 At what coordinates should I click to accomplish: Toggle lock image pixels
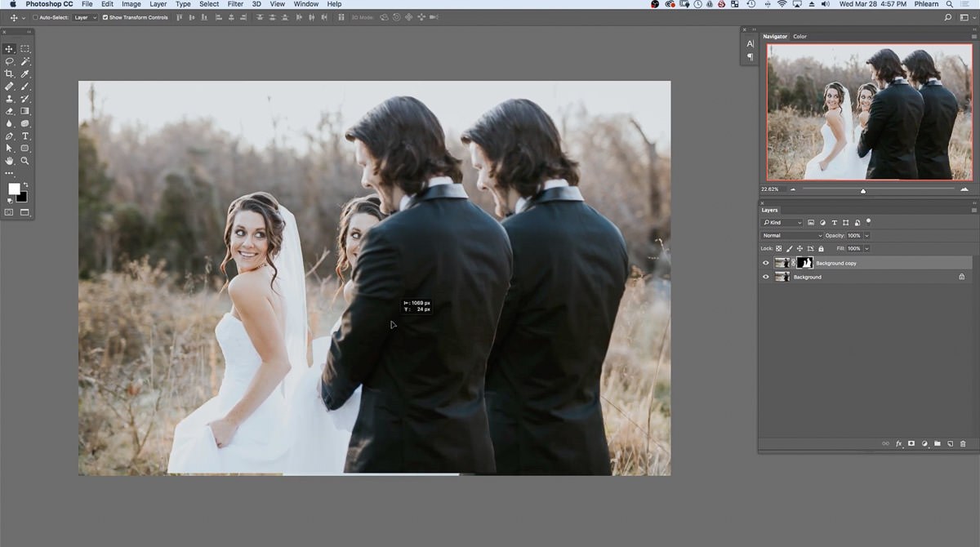[x=789, y=248]
